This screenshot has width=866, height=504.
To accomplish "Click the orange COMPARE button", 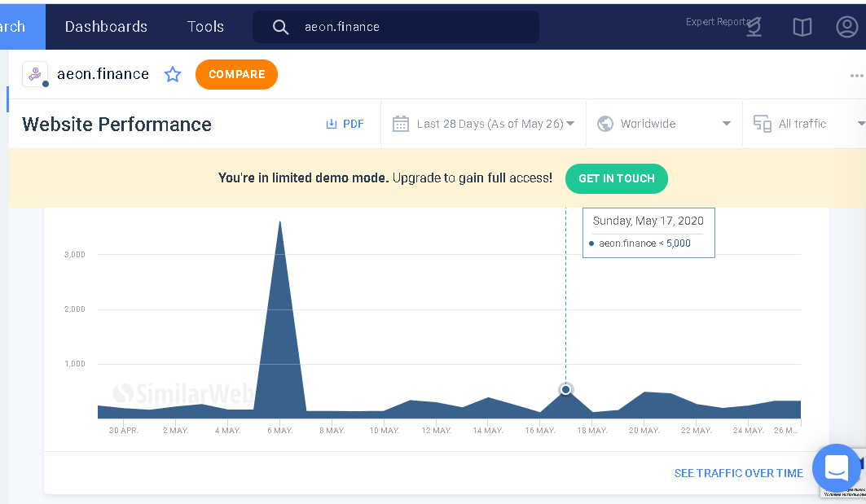I will point(236,75).
